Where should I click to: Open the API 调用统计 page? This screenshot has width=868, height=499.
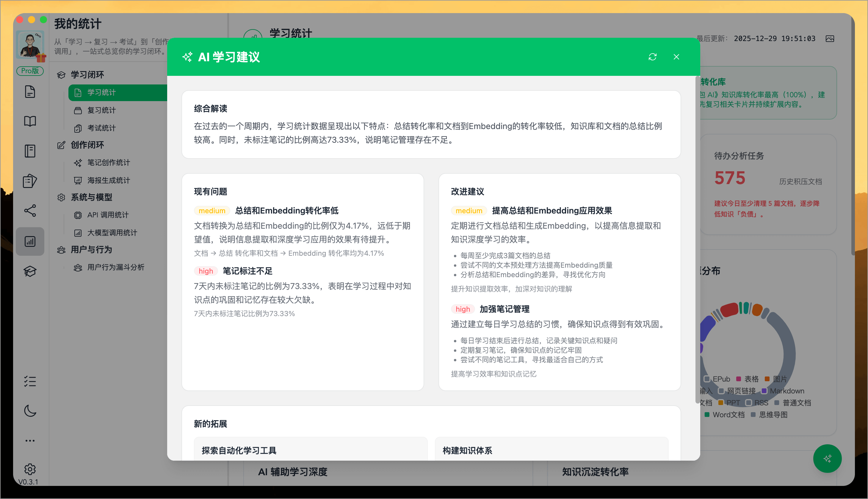pyautogui.click(x=107, y=215)
